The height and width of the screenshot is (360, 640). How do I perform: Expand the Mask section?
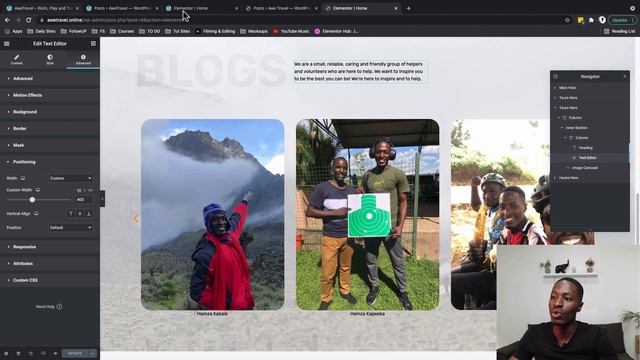50,145
